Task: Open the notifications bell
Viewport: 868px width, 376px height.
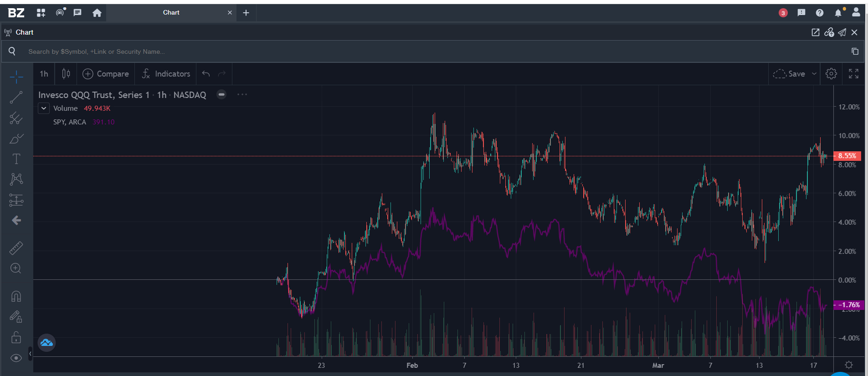Action: pos(839,12)
